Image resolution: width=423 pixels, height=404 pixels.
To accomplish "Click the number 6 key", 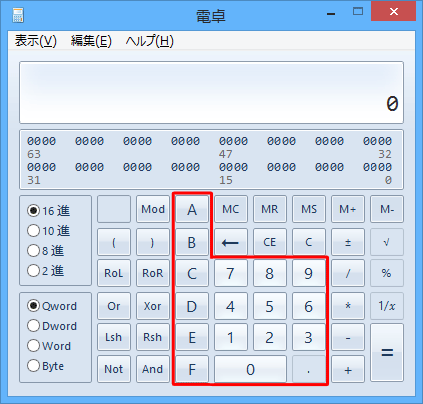I will (x=309, y=306).
